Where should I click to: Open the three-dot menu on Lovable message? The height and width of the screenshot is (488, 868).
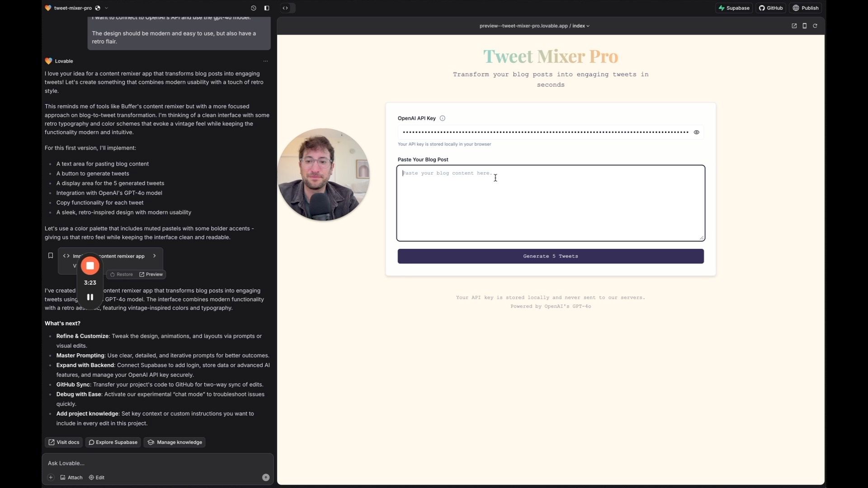point(265,61)
